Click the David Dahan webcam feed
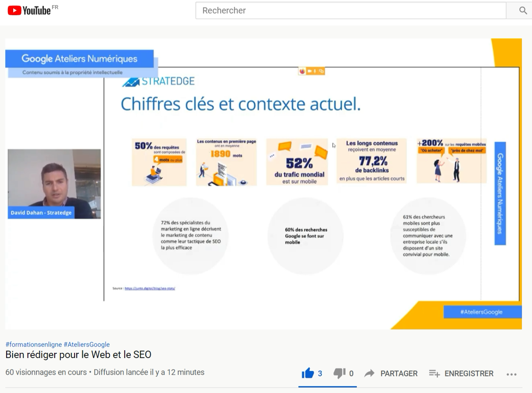Image resolution: width=532 pixels, height=393 pixels. coord(54,184)
